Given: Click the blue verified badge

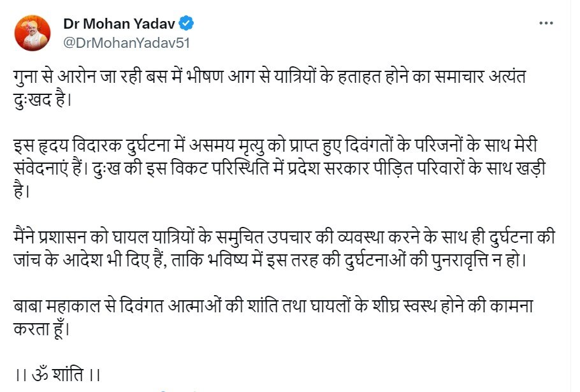Looking at the screenshot, I should tap(187, 24).
